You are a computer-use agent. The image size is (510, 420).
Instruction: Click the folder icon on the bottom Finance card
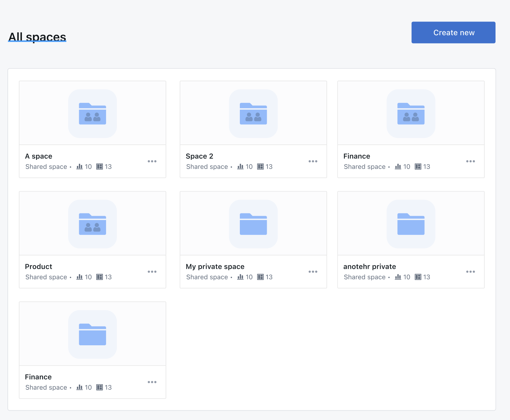click(92, 335)
